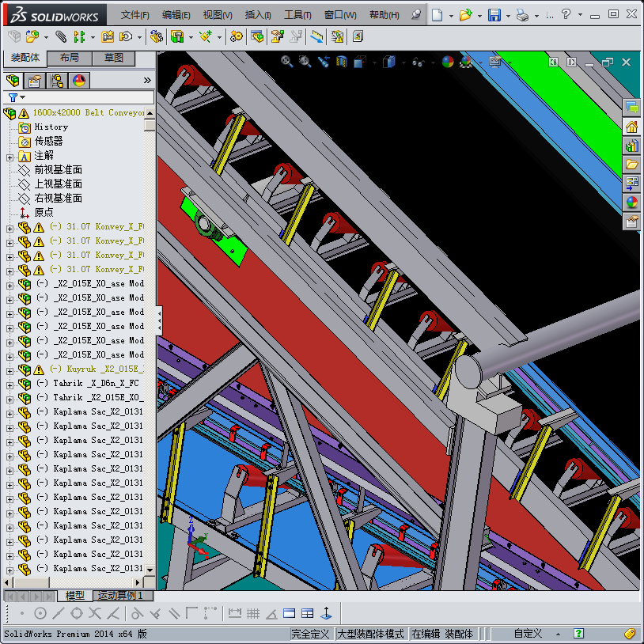644x644 pixels.
Task: Click the Design Library task pane icon
Action: [631, 146]
